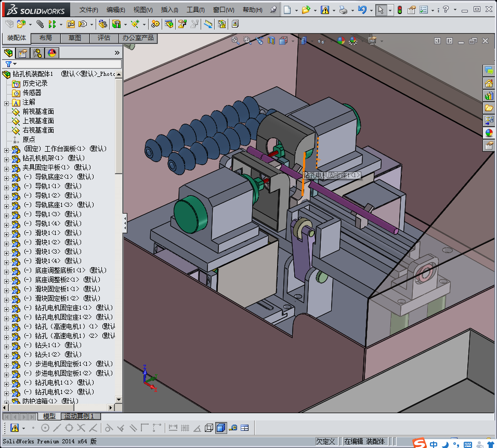Click the feature tree filter input field

point(62,64)
